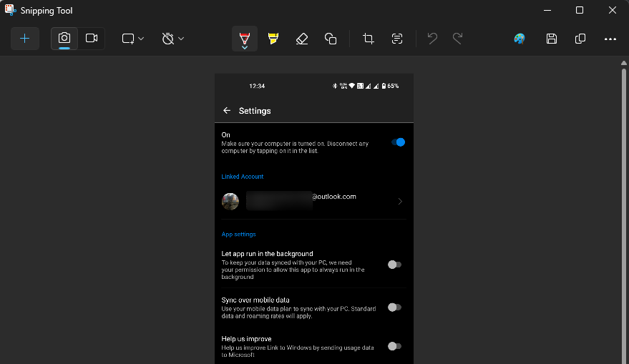Click the Bluetooth status icon in snip
Screen dimensions: 629x364
tap(335, 86)
